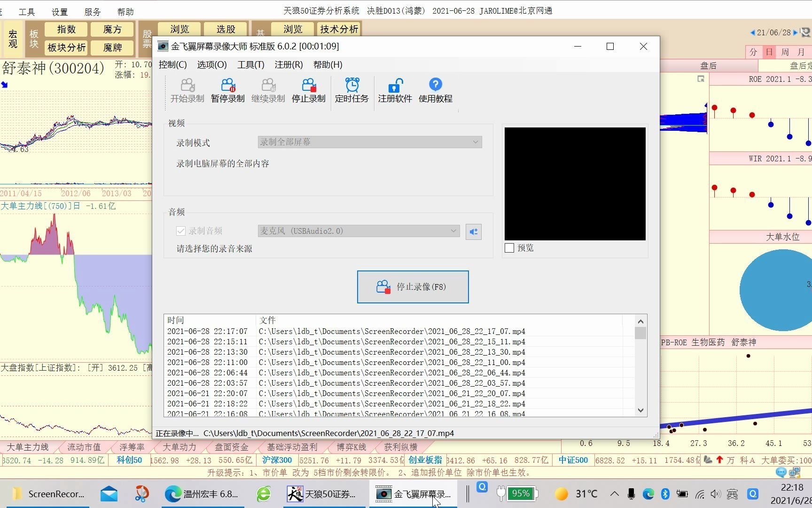Open 录制模式 recording mode dropdown

click(x=370, y=142)
